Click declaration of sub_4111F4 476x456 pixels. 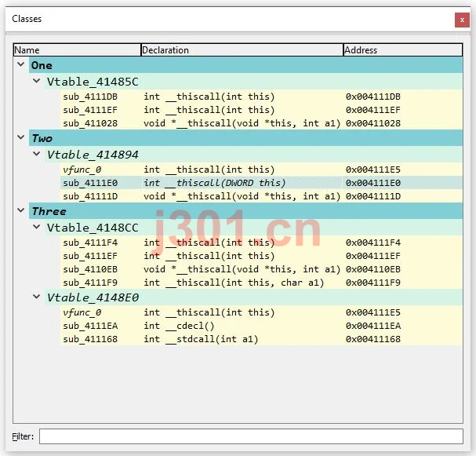tap(209, 243)
